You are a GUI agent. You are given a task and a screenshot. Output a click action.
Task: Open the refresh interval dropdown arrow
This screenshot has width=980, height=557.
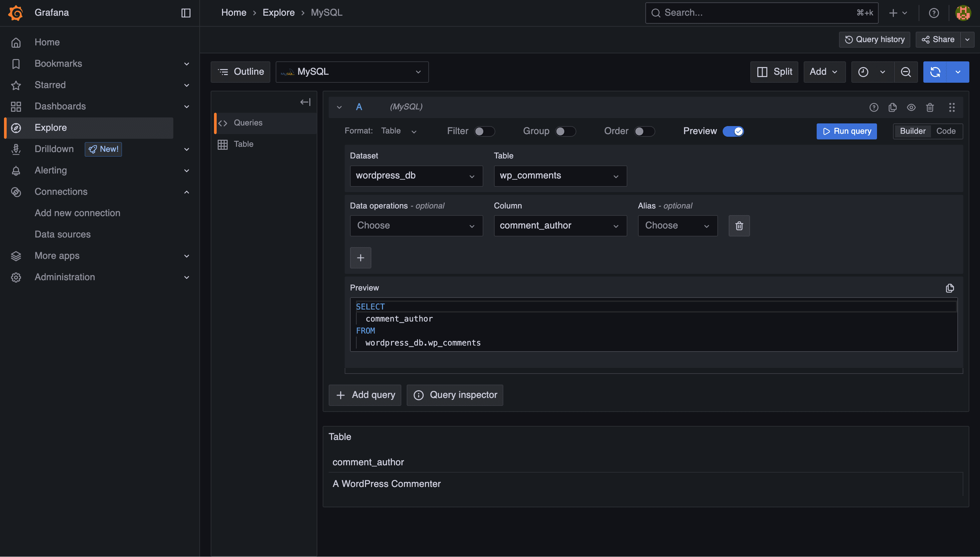(958, 72)
